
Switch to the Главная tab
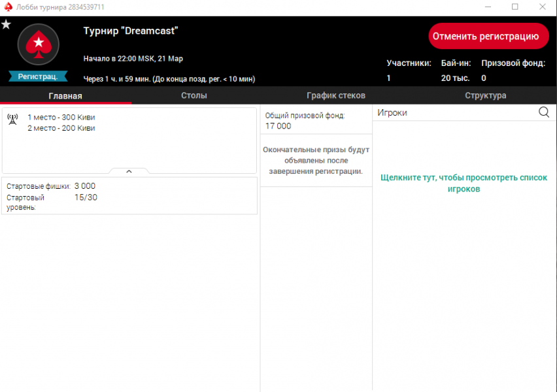coord(65,95)
